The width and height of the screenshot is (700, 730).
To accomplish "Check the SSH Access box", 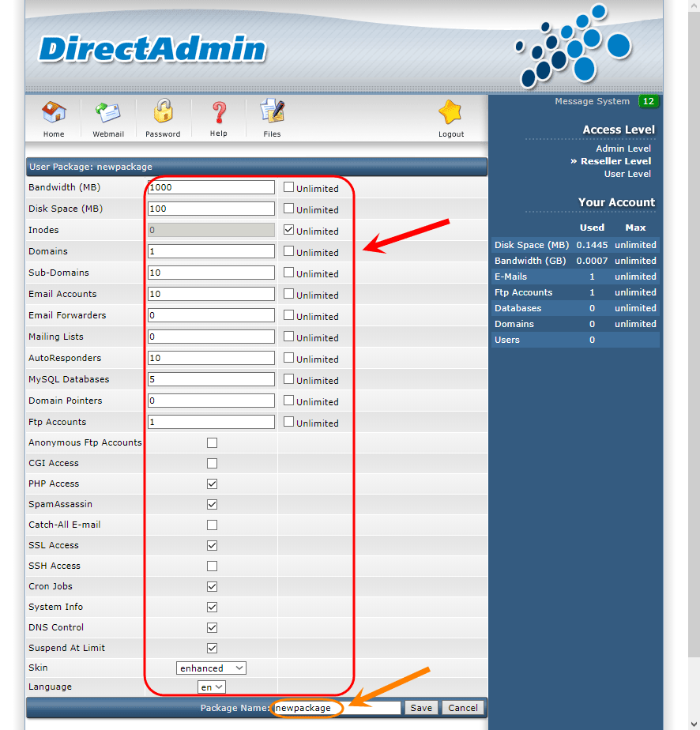I will coord(213,566).
